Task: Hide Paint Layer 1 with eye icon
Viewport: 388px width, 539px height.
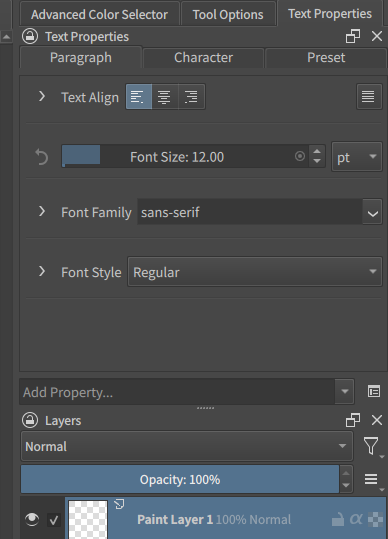Action: point(32,519)
